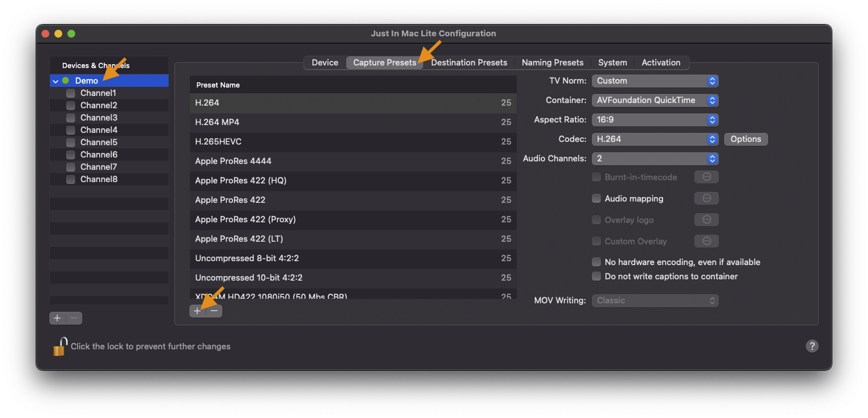
Task: Open the MOV Writing dropdown
Action: [655, 301]
